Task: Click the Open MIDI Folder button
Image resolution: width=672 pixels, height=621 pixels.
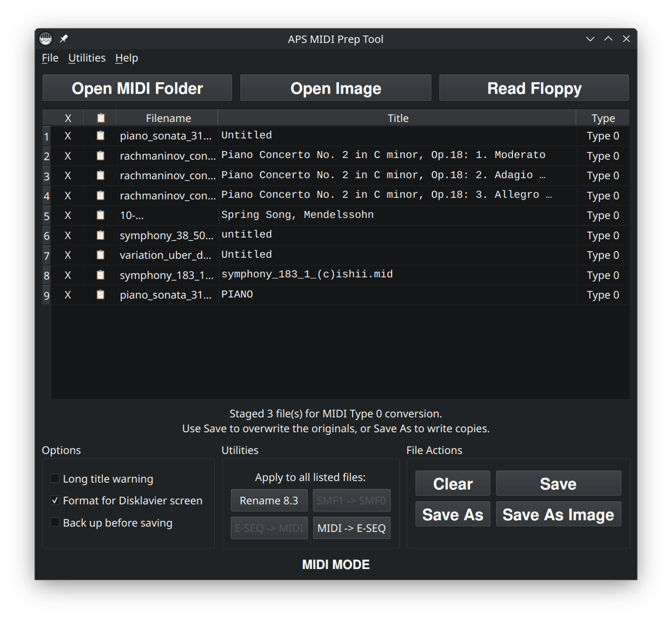Action: tap(137, 88)
